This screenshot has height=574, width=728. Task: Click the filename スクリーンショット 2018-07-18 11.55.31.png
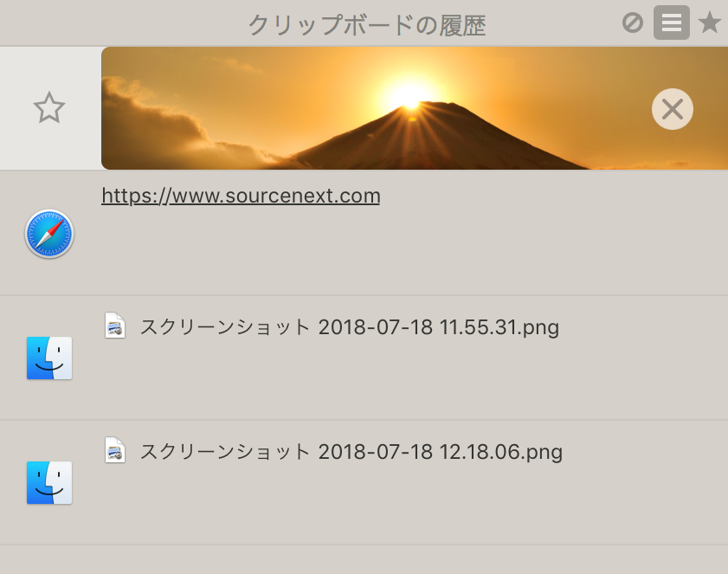349,327
